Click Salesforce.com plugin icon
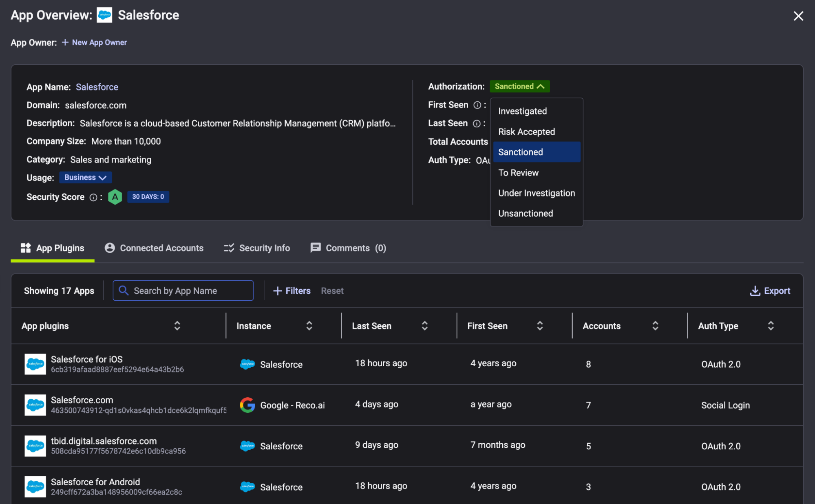 [x=35, y=405]
